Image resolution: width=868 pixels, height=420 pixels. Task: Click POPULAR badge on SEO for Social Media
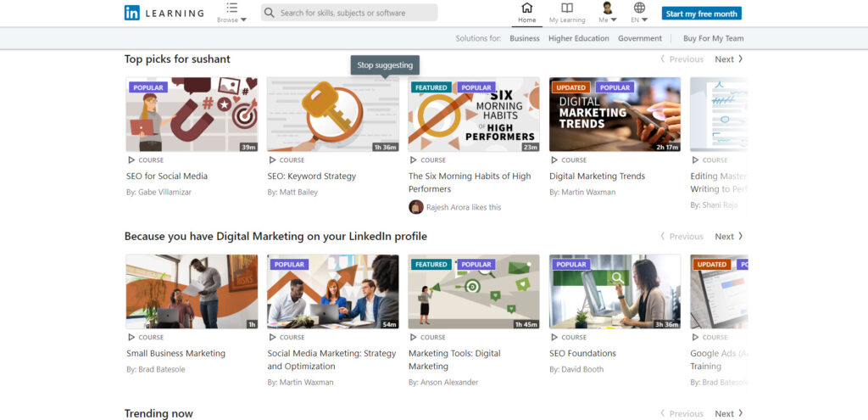pyautogui.click(x=148, y=87)
